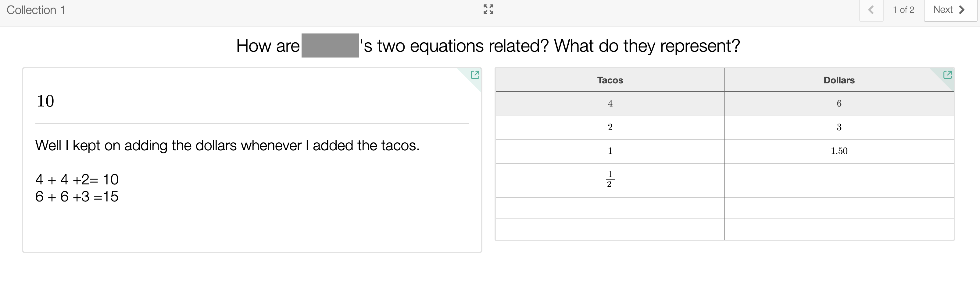Click the "6 + 6 +3 =15" equation line

pyautogui.click(x=77, y=197)
